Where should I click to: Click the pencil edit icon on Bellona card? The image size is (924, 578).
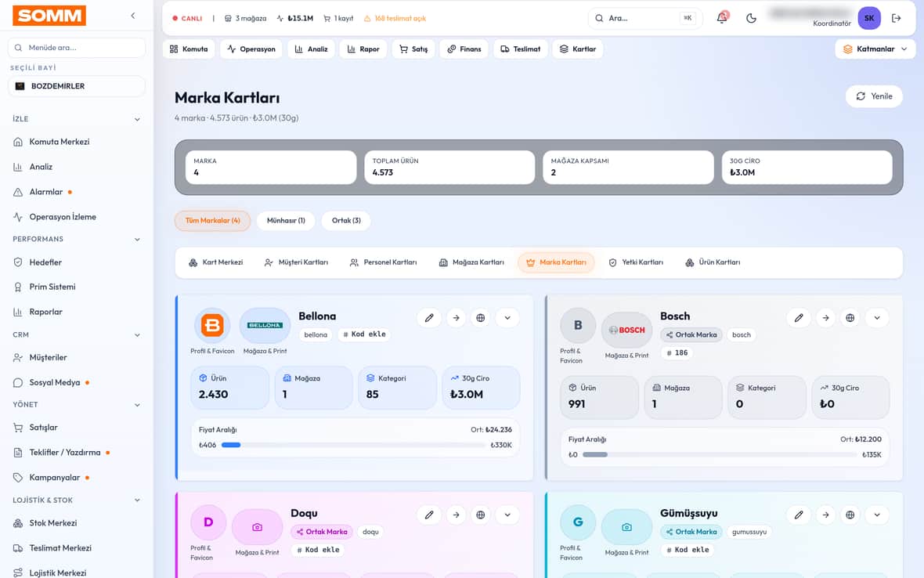429,318
